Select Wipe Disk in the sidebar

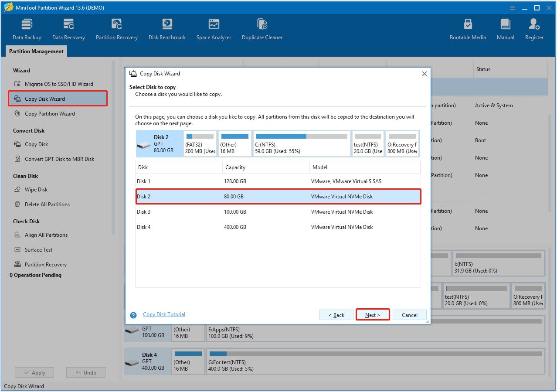(x=36, y=190)
